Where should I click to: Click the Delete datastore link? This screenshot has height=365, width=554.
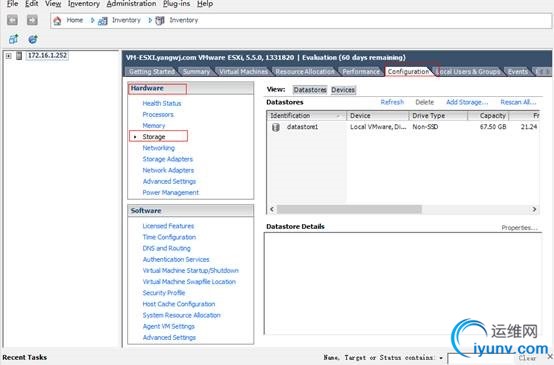point(425,102)
